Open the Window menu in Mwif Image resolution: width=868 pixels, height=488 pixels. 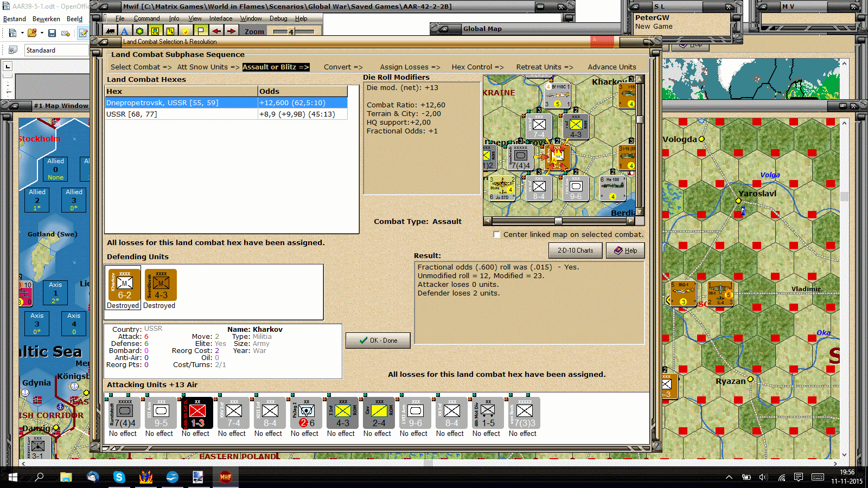point(251,18)
